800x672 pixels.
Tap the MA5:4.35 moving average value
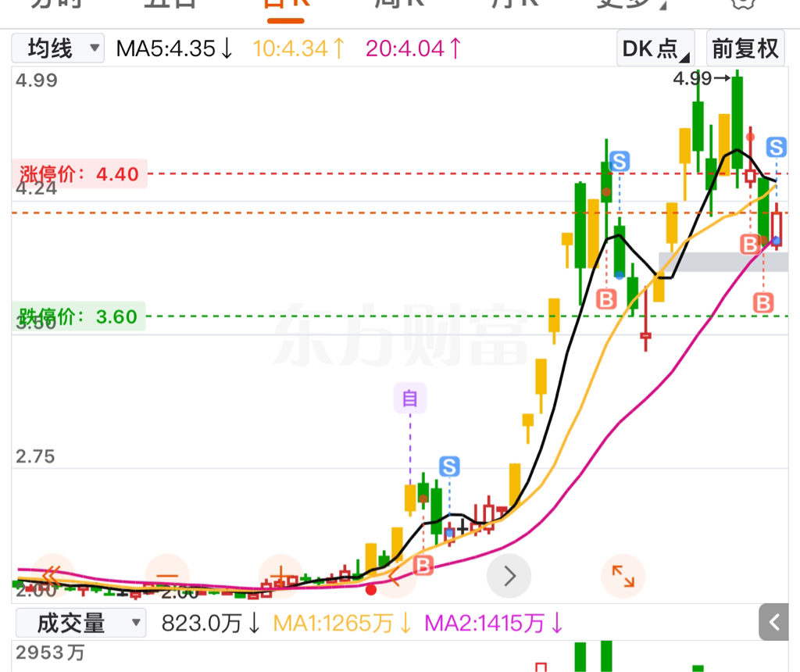click(174, 49)
